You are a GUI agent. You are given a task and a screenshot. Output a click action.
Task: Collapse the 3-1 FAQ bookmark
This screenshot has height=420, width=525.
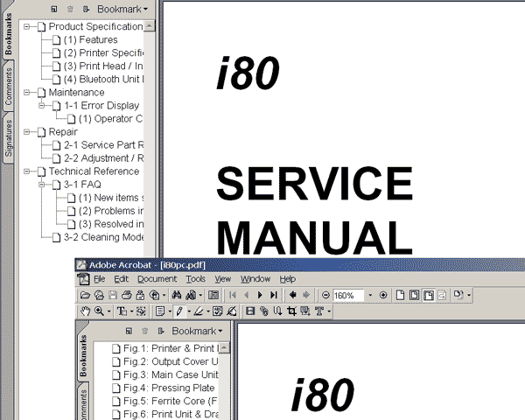(x=41, y=185)
